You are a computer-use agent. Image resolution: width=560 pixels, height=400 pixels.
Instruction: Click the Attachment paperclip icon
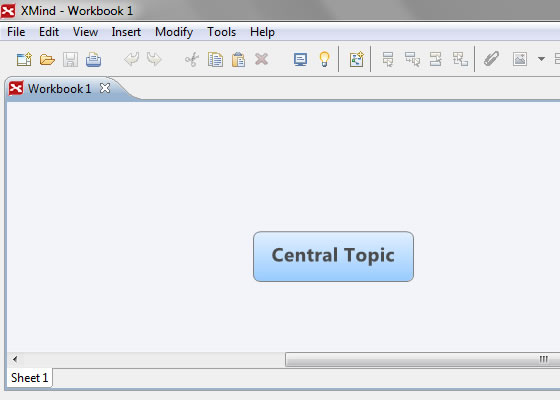pyautogui.click(x=491, y=59)
